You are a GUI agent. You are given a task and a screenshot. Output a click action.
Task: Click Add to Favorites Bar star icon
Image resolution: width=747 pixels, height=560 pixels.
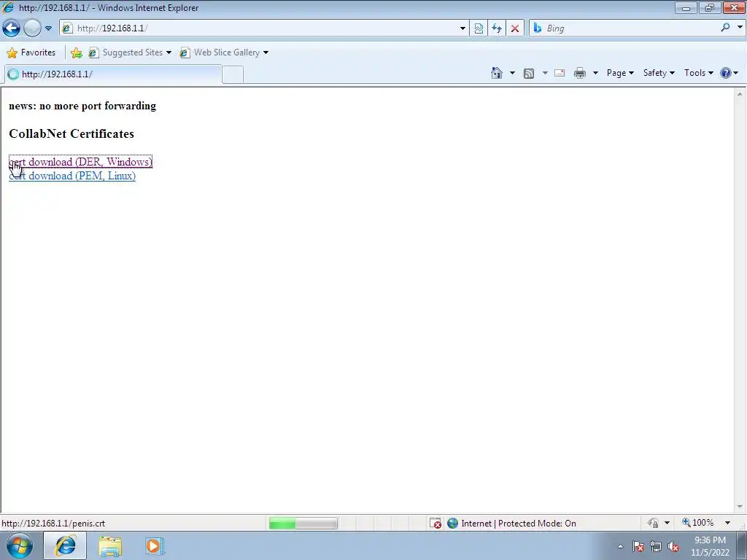[x=76, y=52]
